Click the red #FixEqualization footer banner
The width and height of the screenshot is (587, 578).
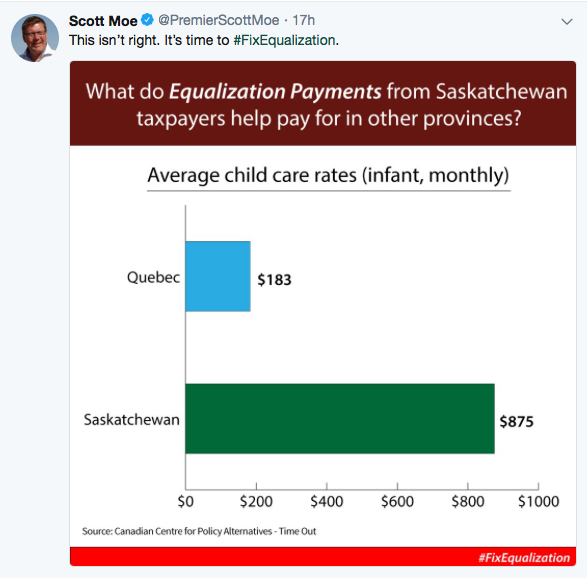(323, 557)
